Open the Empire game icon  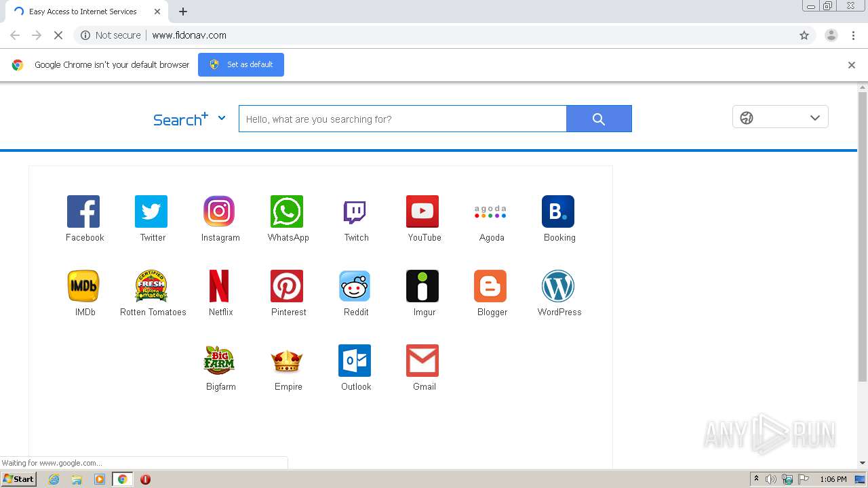(x=287, y=361)
